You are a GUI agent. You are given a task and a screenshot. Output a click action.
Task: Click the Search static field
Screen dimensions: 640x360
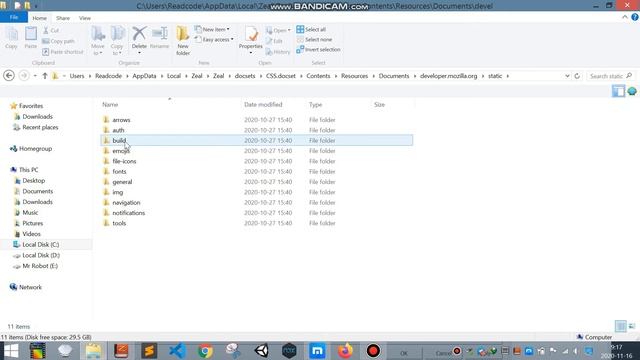(x=610, y=76)
